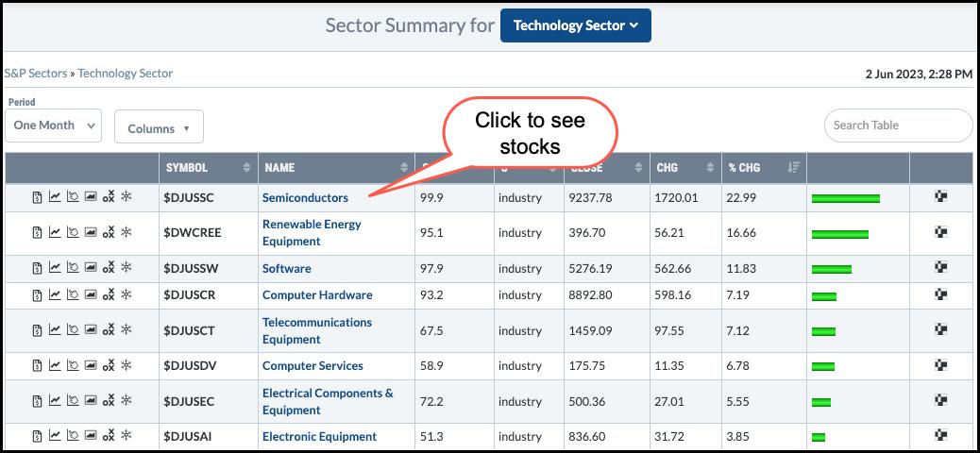Click the green performance bar for Renewable Energy Equipment

tap(839, 233)
